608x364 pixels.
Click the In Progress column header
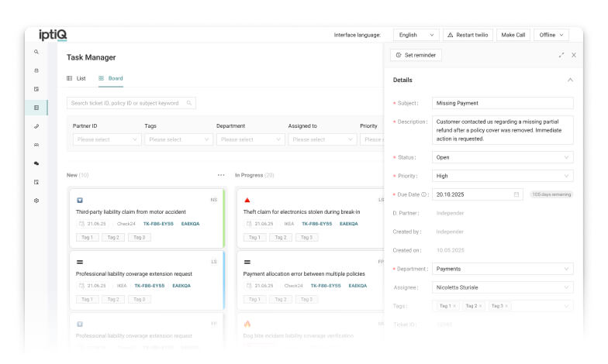click(x=254, y=175)
